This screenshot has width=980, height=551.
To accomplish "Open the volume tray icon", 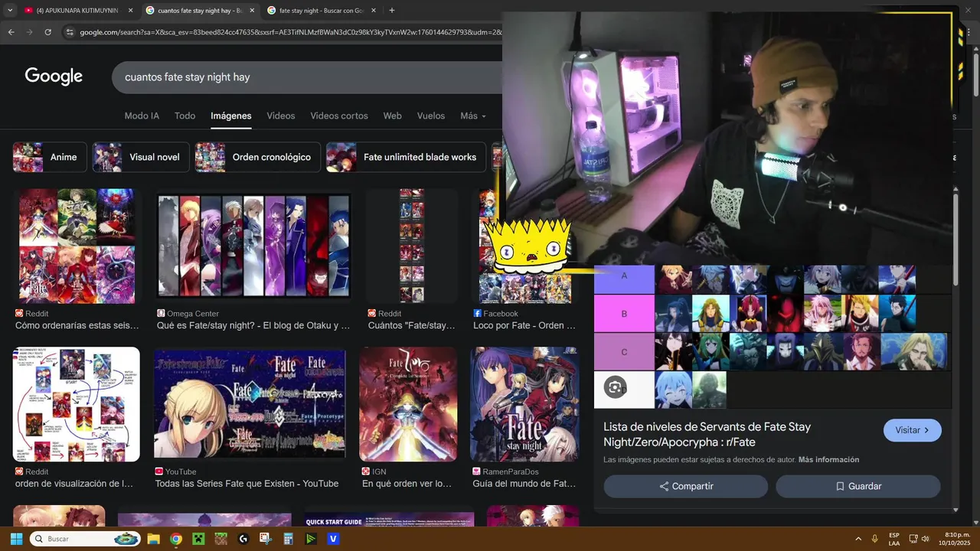I will coord(925,539).
